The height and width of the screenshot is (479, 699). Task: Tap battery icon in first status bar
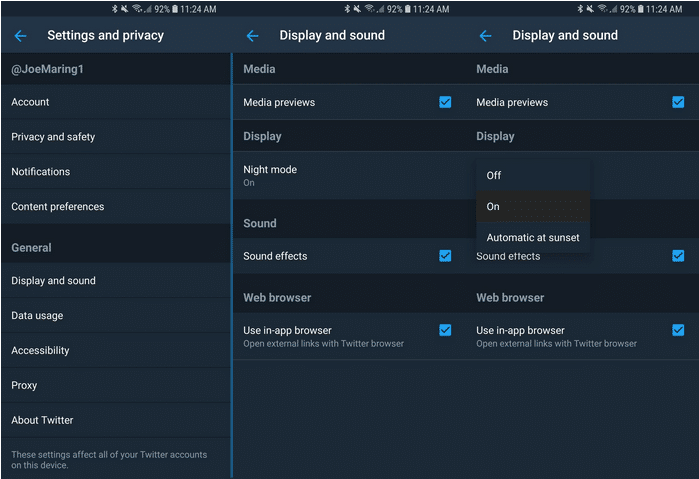175,9
